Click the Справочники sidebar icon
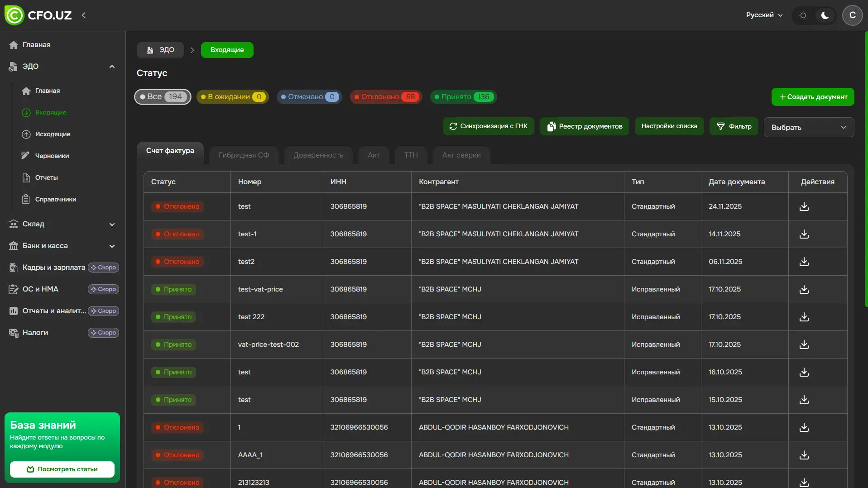 [x=26, y=199]
